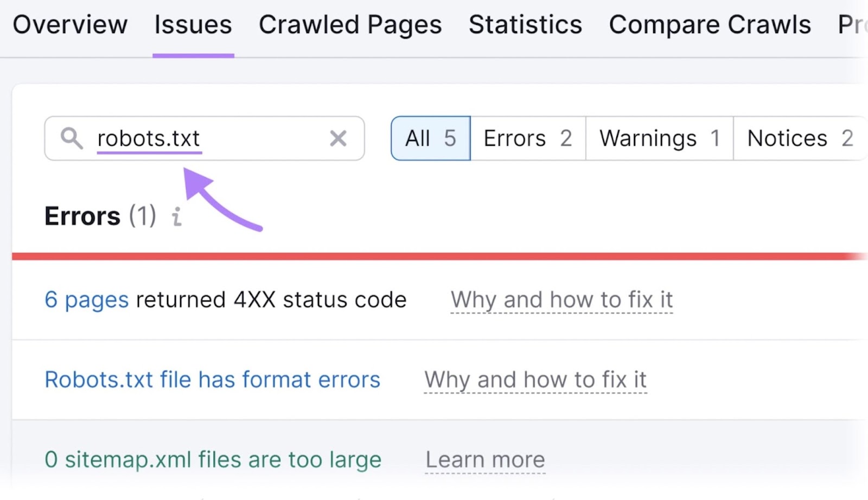Click the info icon next to Errors (1)
868x500 pixels.
[x=176, y=216]
